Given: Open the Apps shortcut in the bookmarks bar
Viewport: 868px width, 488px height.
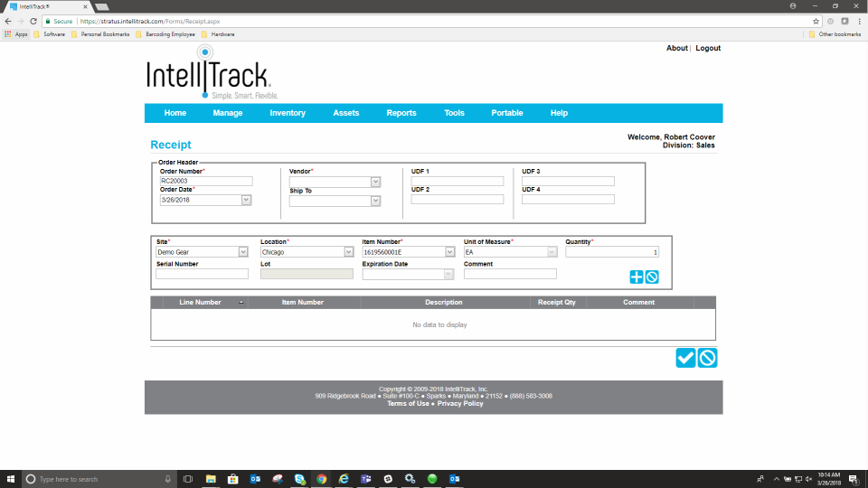Looking at the screenshot, I should 16,34.
